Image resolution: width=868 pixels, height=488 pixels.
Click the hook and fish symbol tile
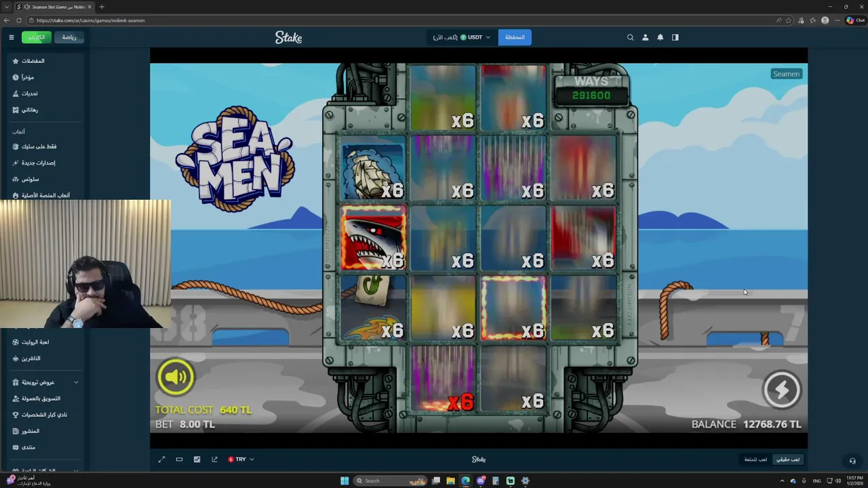click(373, 308)
